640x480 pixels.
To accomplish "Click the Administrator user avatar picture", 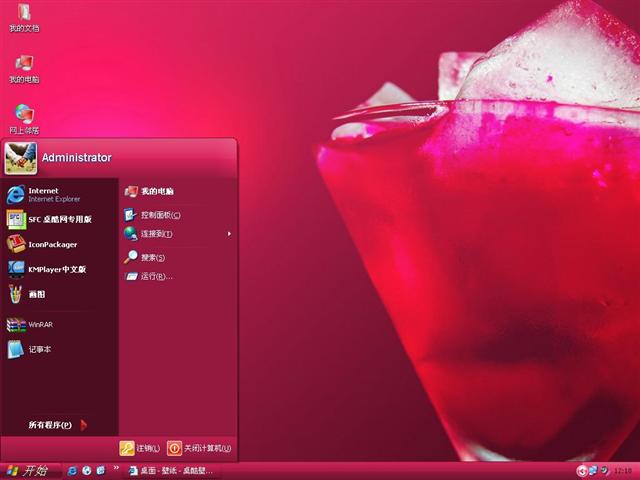I will [20, 158].
